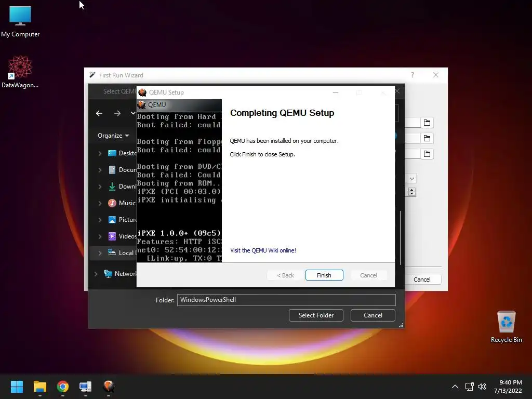Click the spin box stepper in Wizard

[x=412, y=192]
